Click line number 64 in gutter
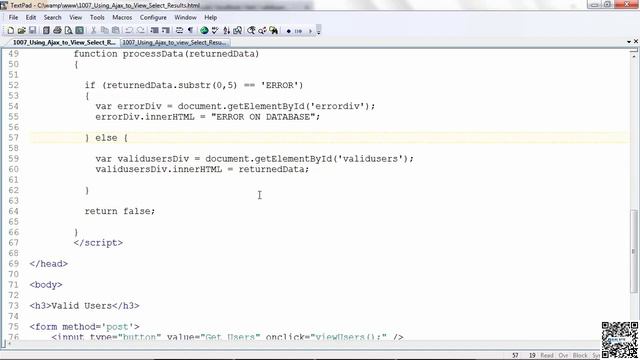The width and height of the screenshot is (640, 360). click(x=13, y=211)
